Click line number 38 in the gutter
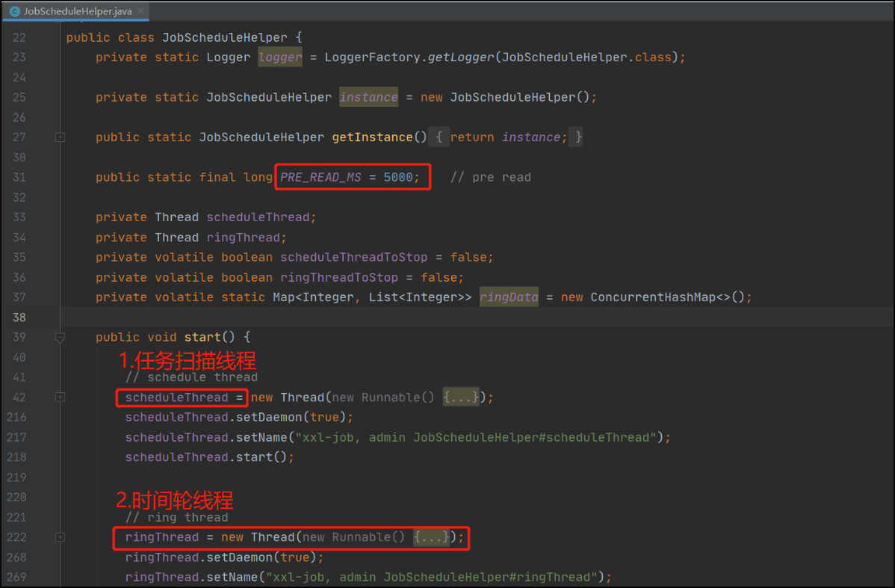The height and width of the screenshot is (588, 895). tap(19, 318)
